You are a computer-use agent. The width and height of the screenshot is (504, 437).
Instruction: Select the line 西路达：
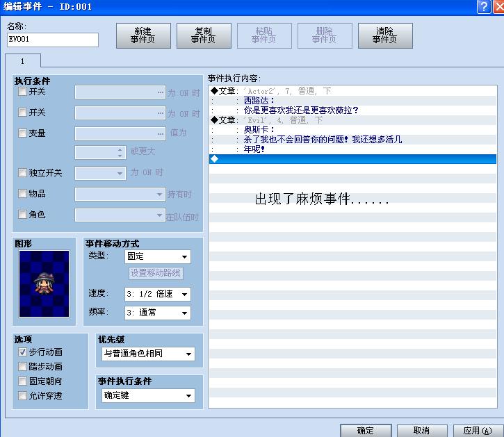pos(352,101)
